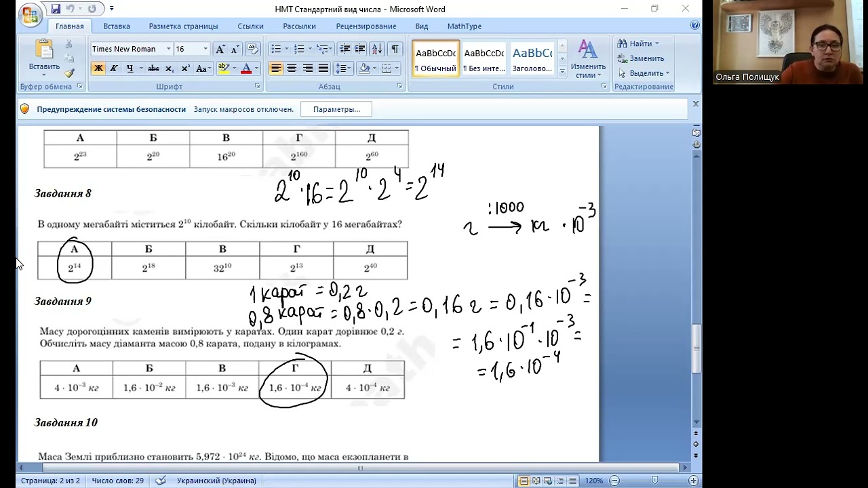The height and width of the screenshot is (488, 868).
Task: Apply subscript formatting x₂
Action: point(170,68)
